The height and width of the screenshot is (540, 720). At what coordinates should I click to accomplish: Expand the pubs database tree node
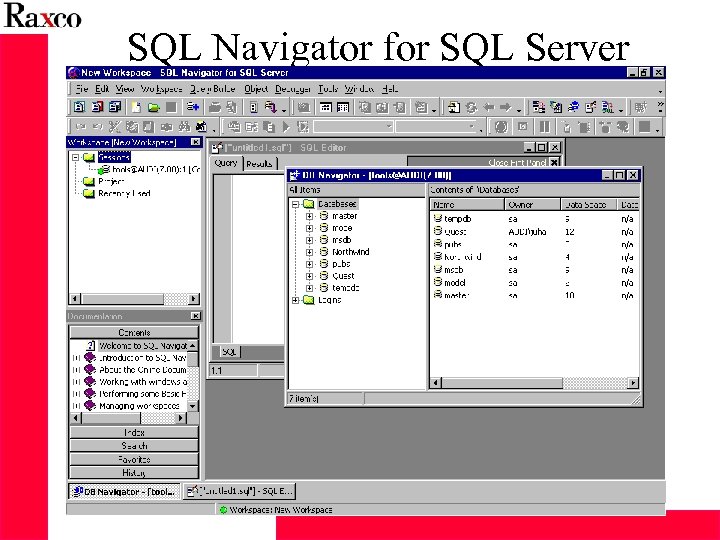click(x=309, y=264)
